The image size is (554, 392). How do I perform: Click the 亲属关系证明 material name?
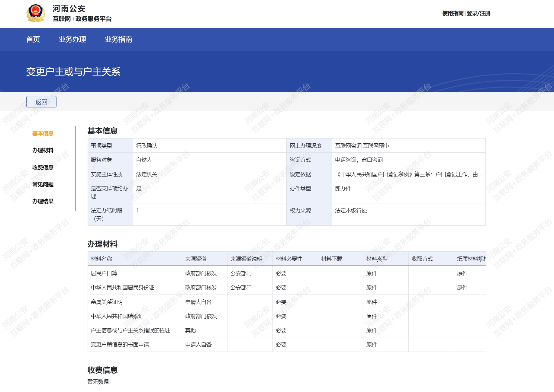pos(107,302)
